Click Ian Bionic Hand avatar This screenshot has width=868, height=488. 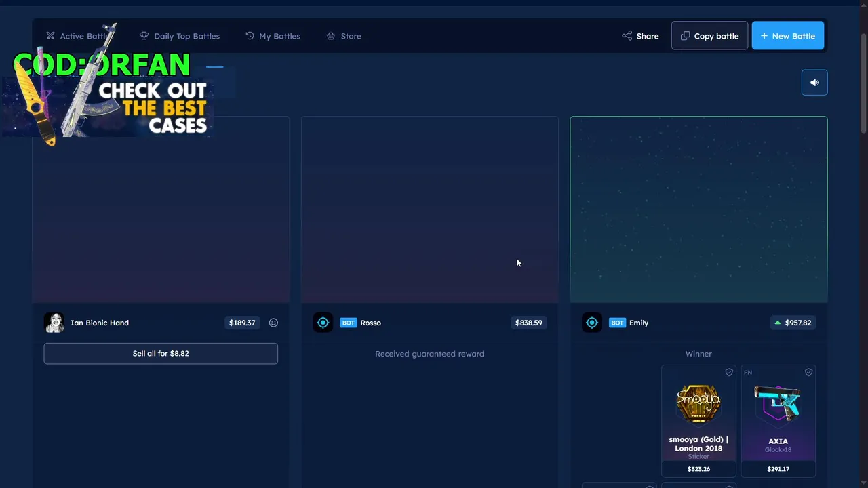click(x=54, y=323)
